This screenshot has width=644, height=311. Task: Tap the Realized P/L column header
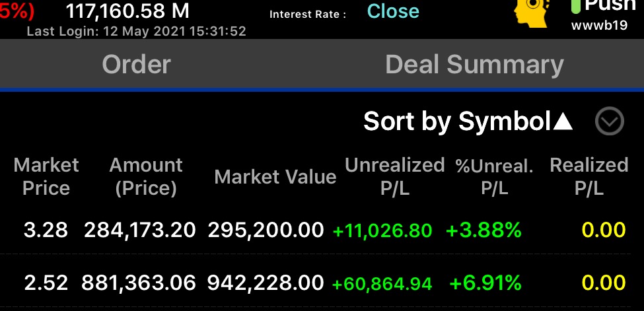(x=589, y=176)
